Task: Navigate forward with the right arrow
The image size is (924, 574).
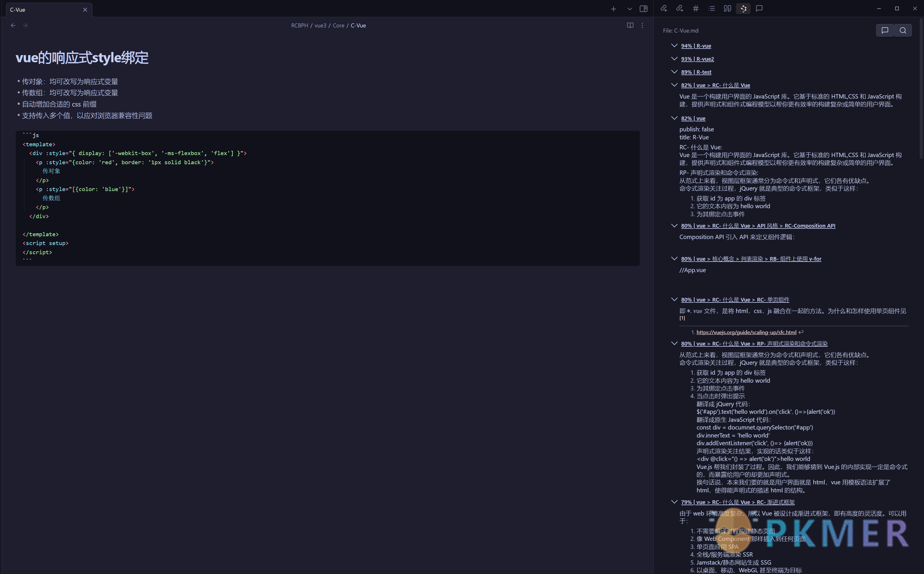Action: [25, 25]
